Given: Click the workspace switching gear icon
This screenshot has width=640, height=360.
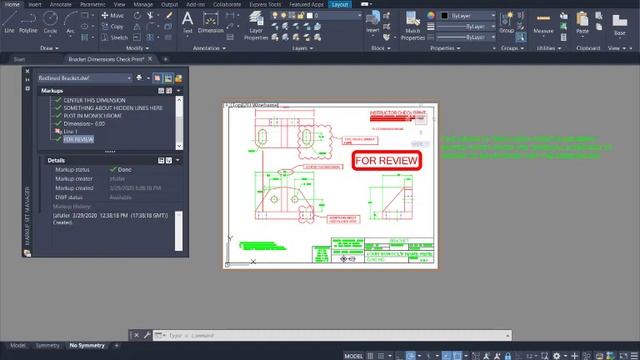Looking at the screenshot, I should (556, 356).
